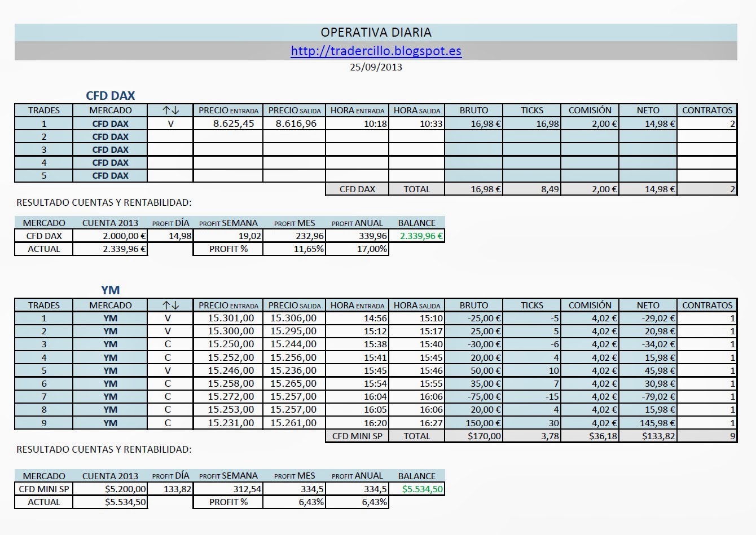Click the weekly profit 312,54
This screenshot has height=535, width=756.
click(x=247, y=489)
